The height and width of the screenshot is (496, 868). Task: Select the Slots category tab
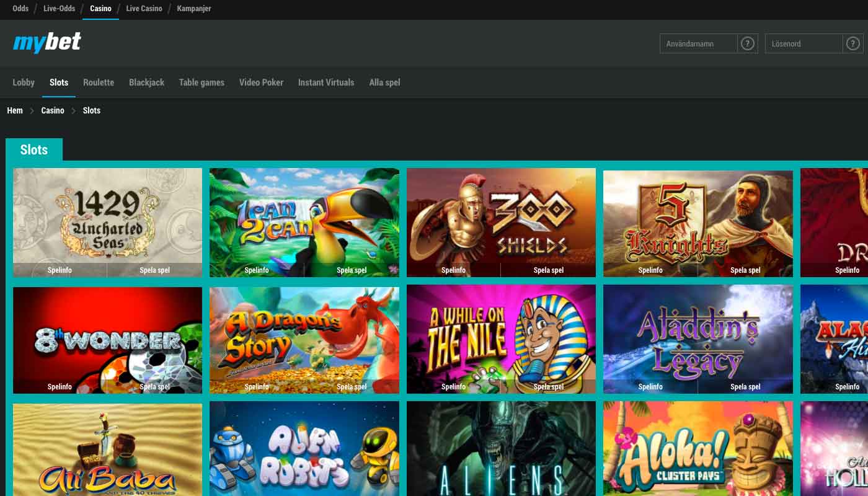coord(59,82)
